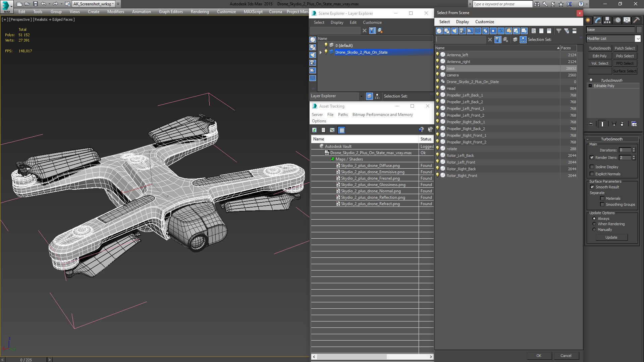Click Refresh icon in Asset Tracking toolbar
Viewport: 644px width, 362px height.
pyautogui.click(x=315, y=130)
